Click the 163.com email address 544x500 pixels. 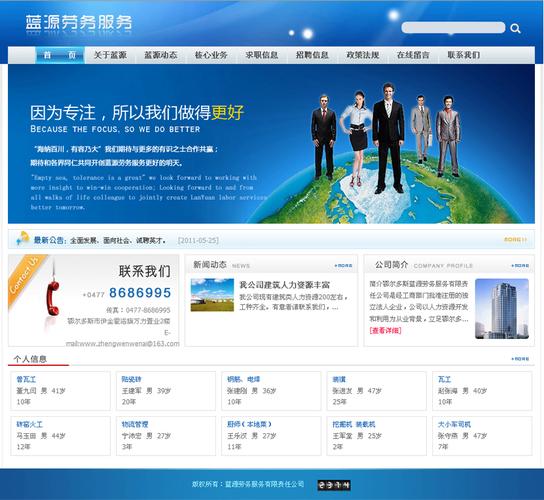pos(123,344)
